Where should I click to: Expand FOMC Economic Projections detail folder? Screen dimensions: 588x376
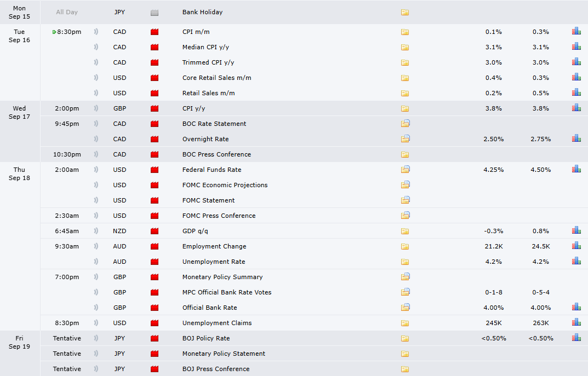[406, 184]
